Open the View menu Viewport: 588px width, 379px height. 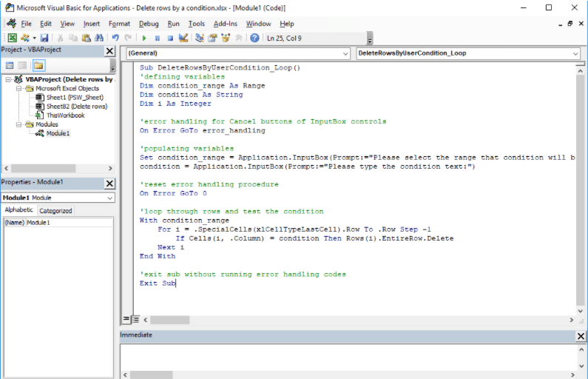67,24
